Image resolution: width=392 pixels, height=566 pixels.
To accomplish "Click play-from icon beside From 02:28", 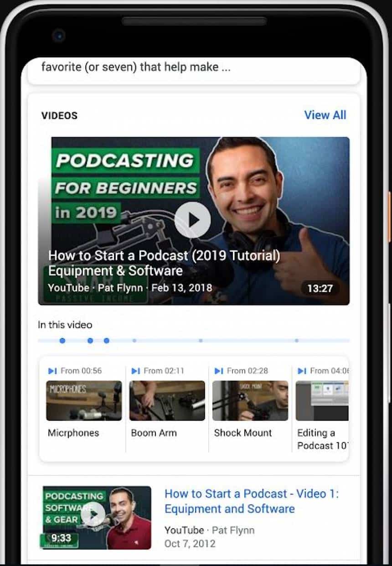I will pyautogui.click(x=219, y=371).
